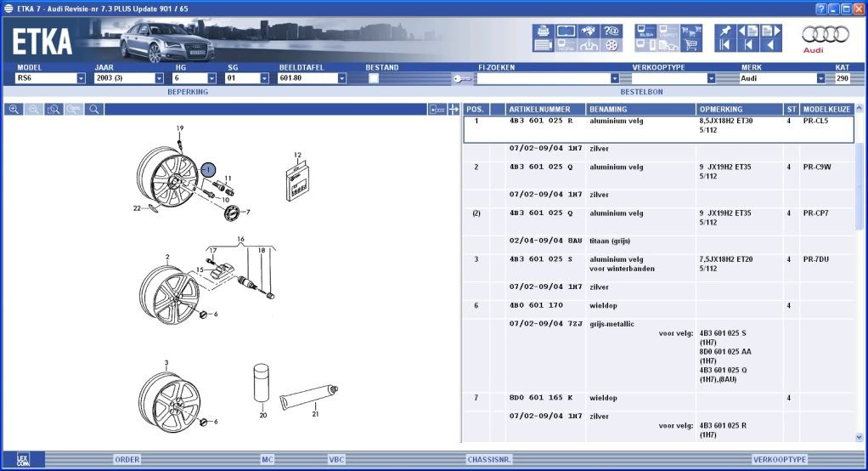Click VERKOOPTYPE in the bottom bar
This screenshot has height=471, width=868.
point(780,459)
